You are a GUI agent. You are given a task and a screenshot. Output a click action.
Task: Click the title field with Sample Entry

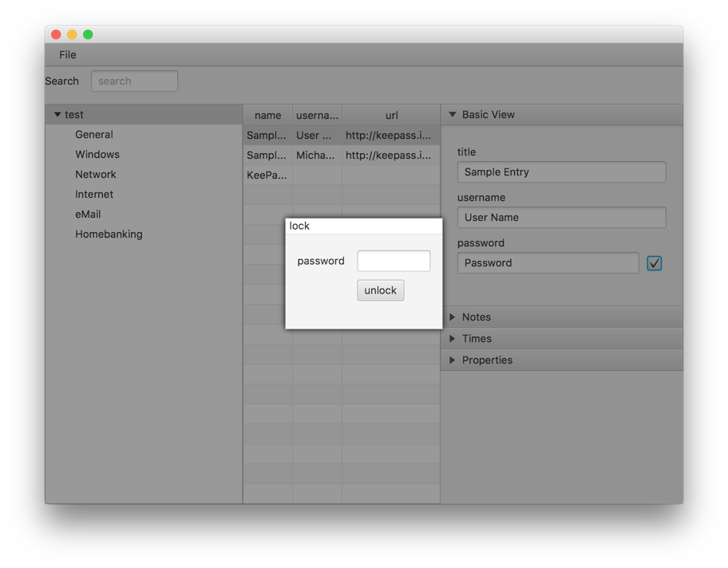(x=561, y=172)
